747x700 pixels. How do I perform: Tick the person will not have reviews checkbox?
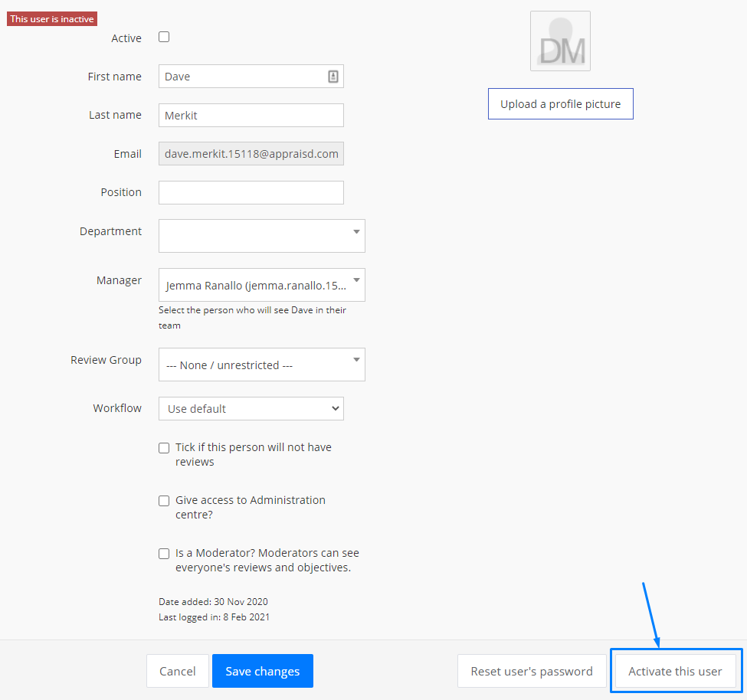tap(164, 448)
